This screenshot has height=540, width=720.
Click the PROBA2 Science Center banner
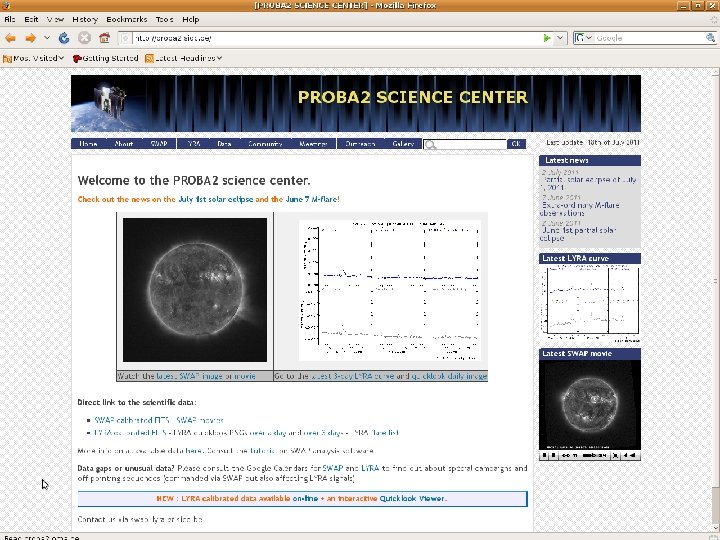coord(356,103)
